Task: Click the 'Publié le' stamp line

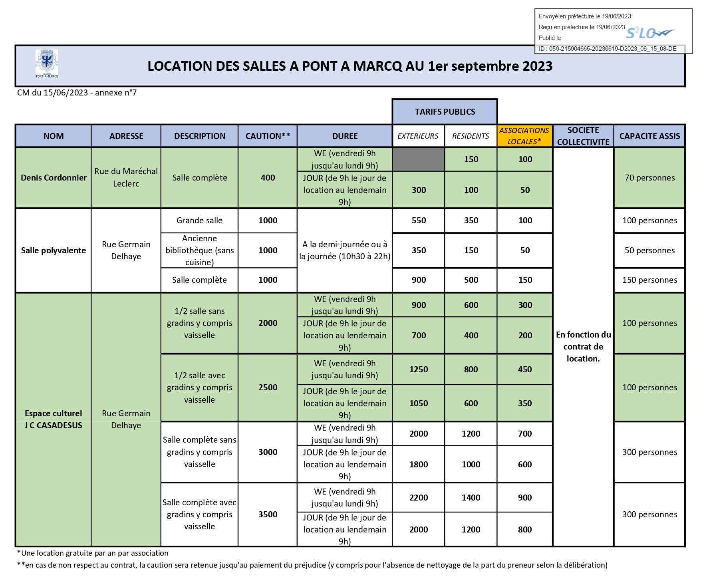Action: [550, 38]
